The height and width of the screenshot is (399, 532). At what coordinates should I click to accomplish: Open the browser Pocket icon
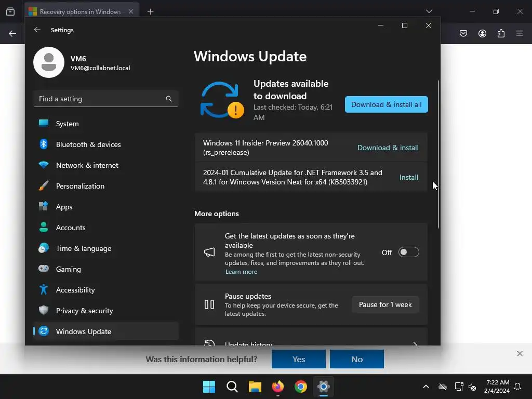click(x=463, y=33)
